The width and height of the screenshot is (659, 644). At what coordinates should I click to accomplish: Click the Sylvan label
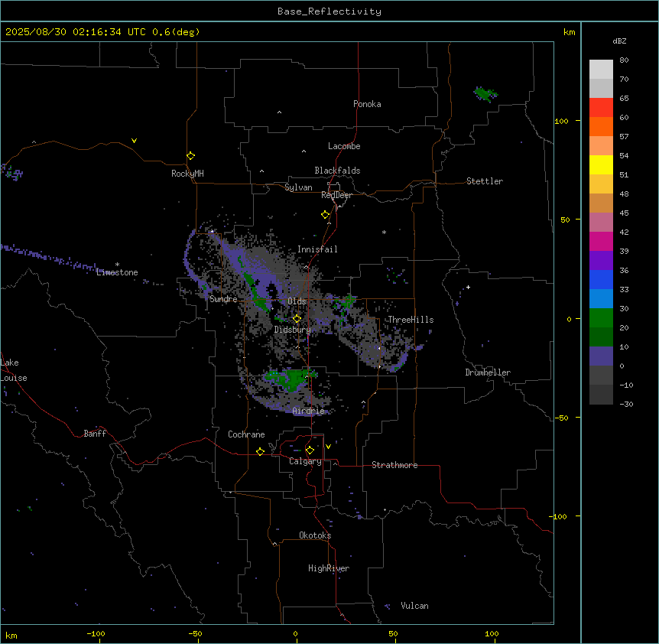[298, 187]
